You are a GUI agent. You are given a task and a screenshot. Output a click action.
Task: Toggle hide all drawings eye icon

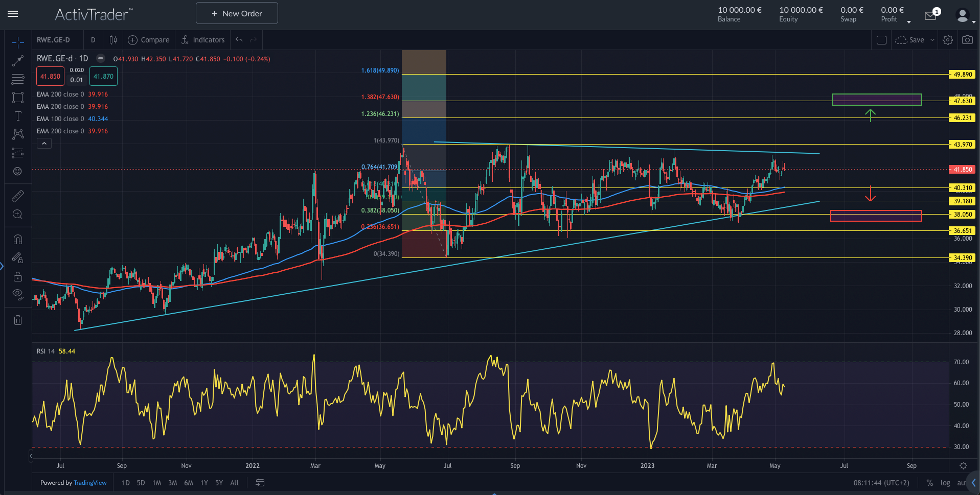tap(18, 294)
